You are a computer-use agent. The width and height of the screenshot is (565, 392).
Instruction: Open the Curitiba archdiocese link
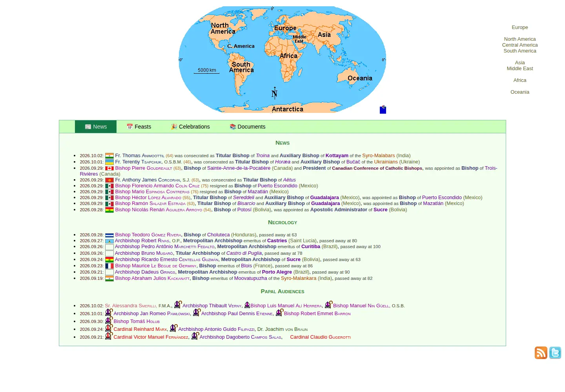pos(311,247)
